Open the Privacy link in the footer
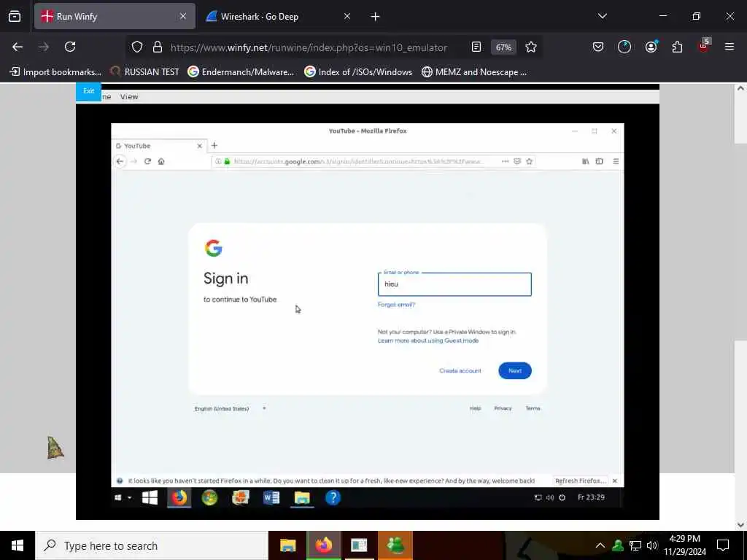The height and width of the screenshot is (560, 747). tap(503, 408)
